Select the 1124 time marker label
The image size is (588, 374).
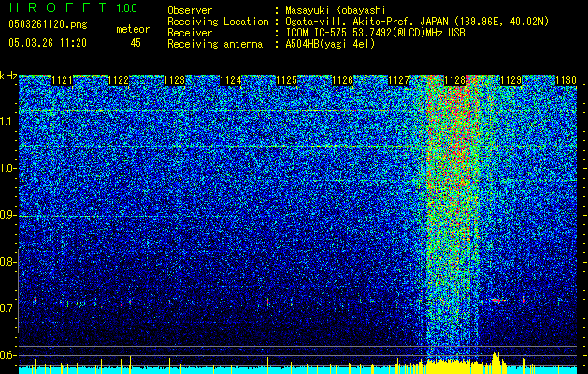point(230,80)
